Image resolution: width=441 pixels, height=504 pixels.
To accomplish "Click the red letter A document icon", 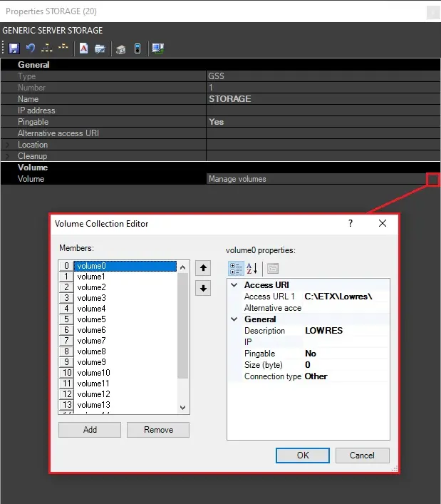I will tap(84, 48).
